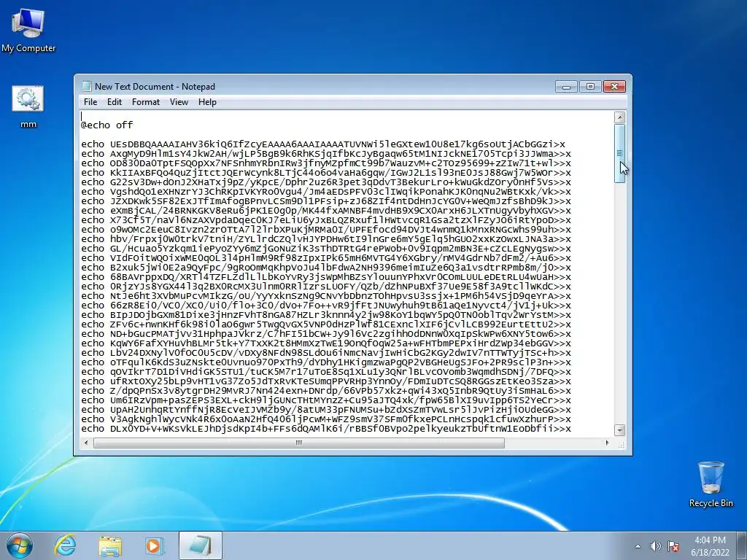Click the line starting 'echo GL/Hcuao5'
This screenshot has width=747, height=560.
pos(326,249)
